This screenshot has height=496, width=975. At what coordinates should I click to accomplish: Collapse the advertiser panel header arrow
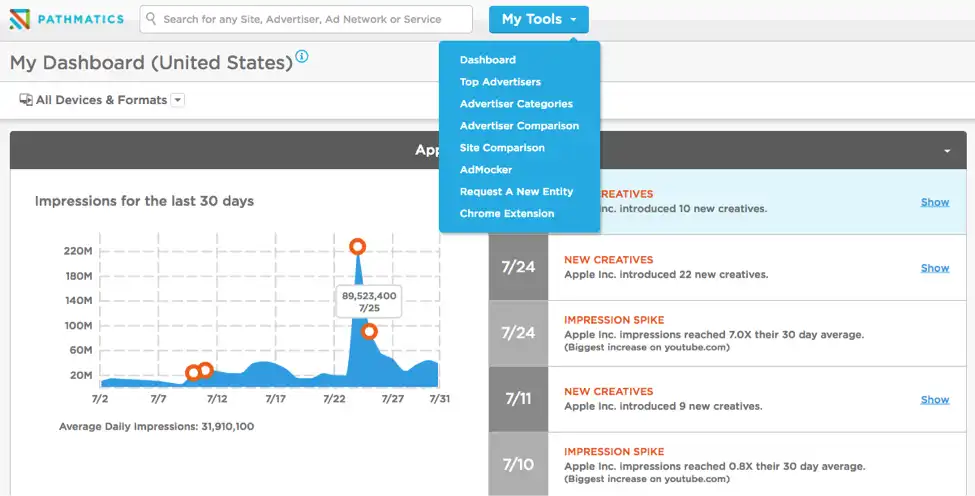tap(947, 150)
